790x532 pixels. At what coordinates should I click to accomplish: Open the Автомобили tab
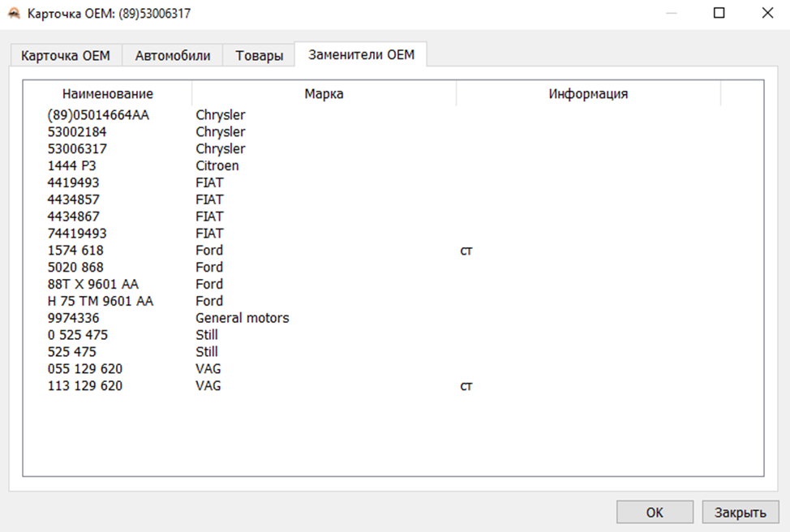(173, 56)
